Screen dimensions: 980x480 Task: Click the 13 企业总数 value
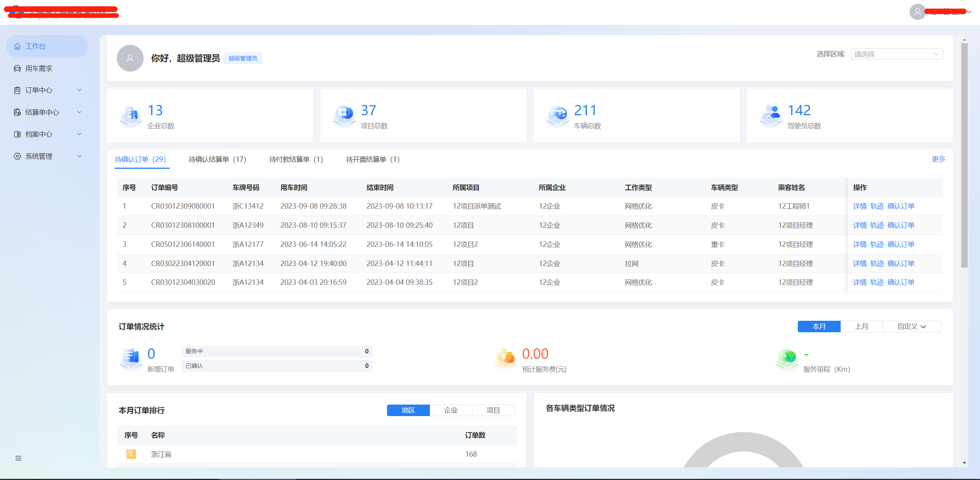(155, 111)
